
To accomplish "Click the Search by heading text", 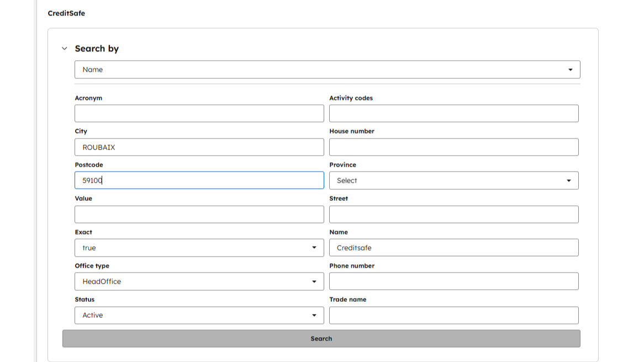I will [97, 49].
